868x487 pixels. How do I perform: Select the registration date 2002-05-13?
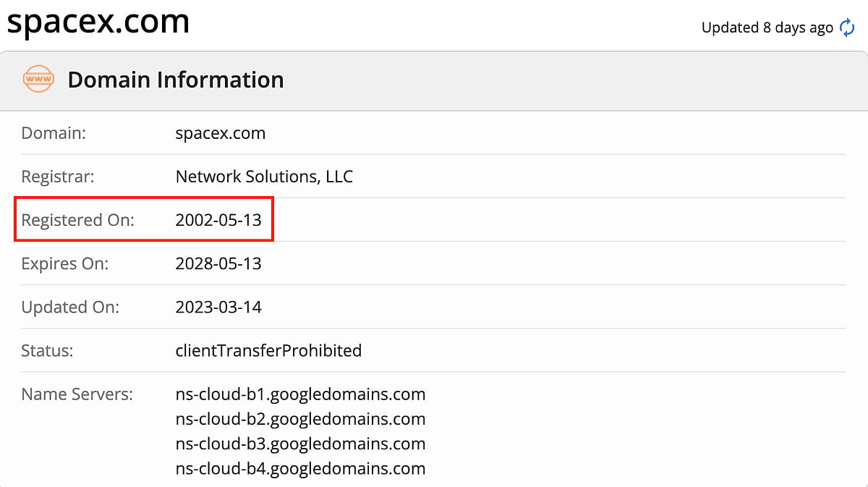click(x=218, y=220)
